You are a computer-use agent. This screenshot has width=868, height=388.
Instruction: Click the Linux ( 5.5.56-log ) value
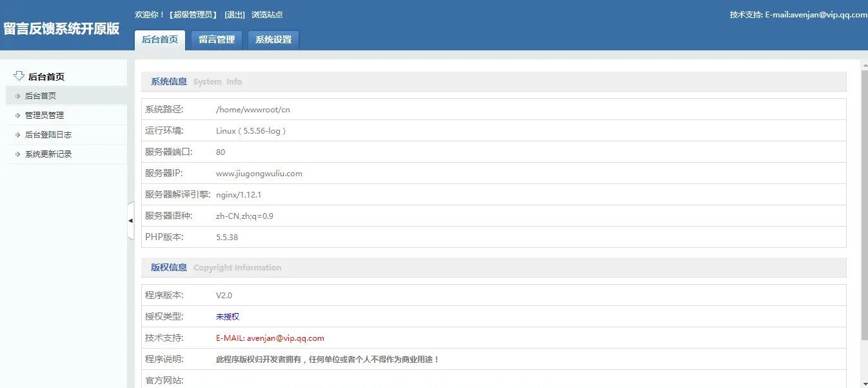click(x=251, y=131)
